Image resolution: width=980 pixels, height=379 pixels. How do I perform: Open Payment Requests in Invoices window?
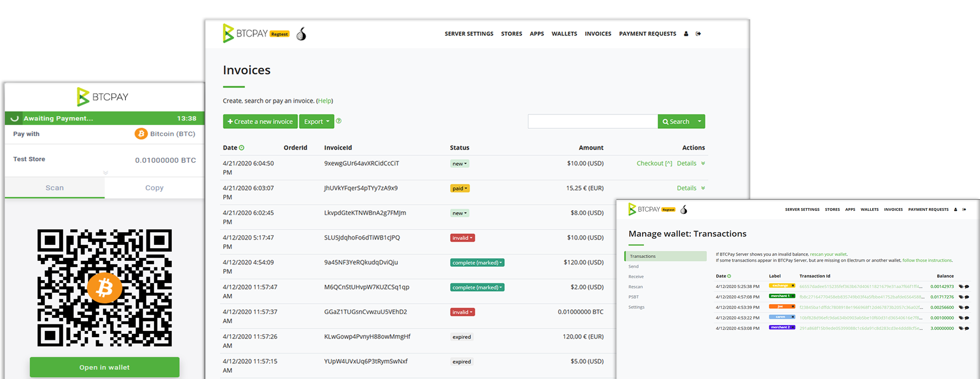648,34
